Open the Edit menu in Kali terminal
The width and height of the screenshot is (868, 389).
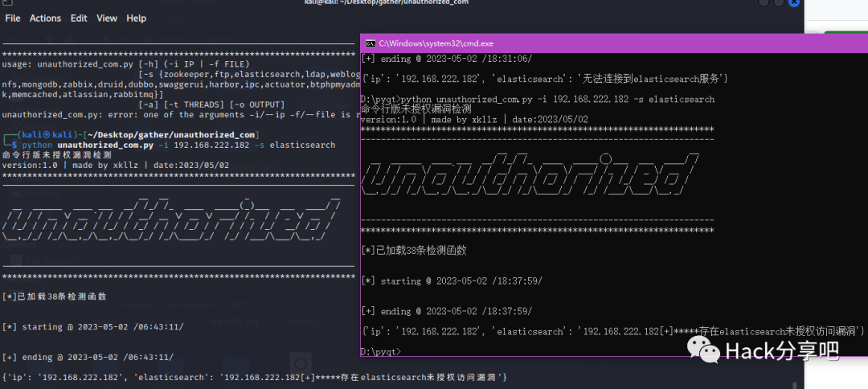[79, 18]
